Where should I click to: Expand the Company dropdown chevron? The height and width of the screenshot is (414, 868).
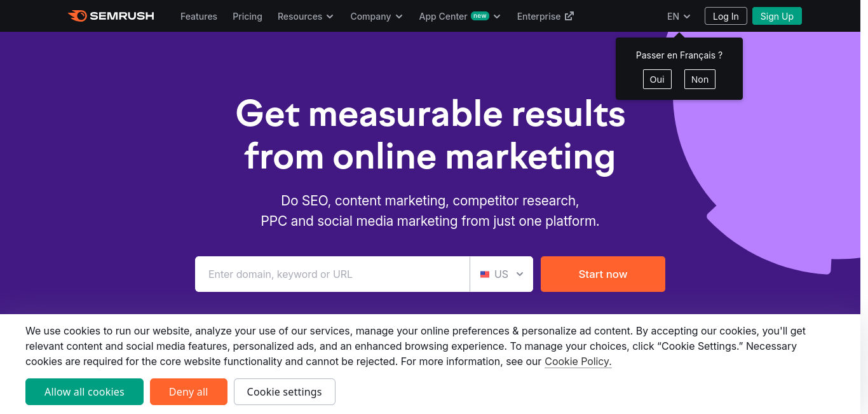pyautogui.click(x=399, y=17)
